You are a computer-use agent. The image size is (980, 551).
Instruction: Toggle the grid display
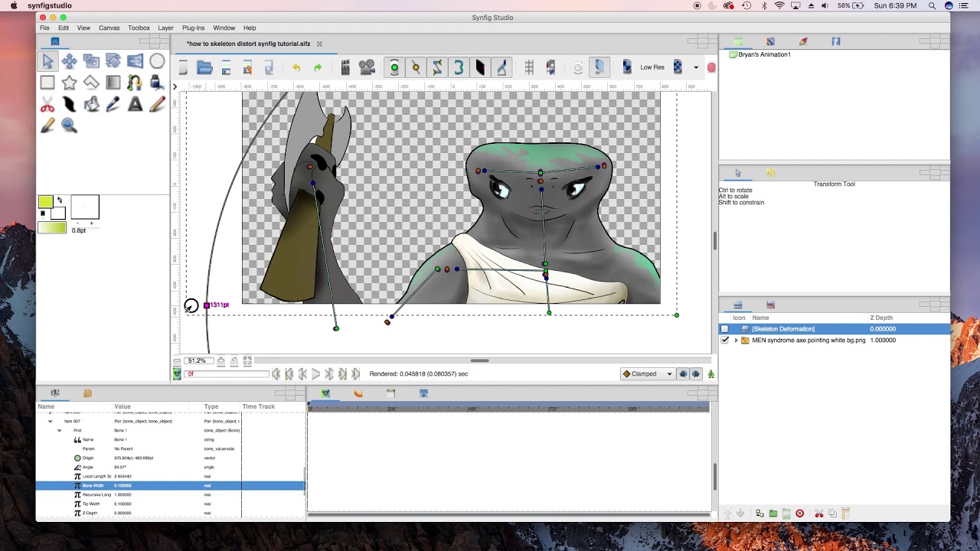coord(529,68)
